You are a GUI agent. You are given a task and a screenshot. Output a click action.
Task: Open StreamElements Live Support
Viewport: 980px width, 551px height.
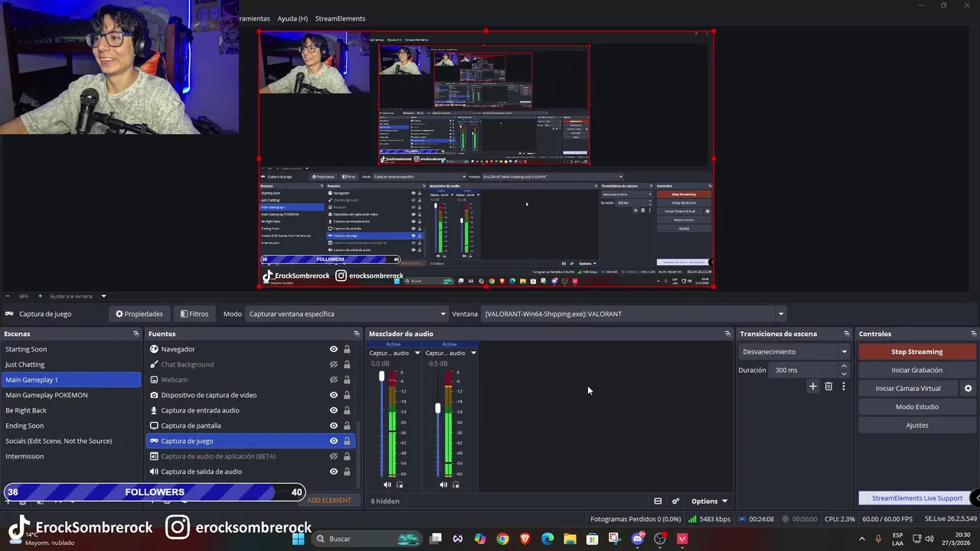point(916,498)
